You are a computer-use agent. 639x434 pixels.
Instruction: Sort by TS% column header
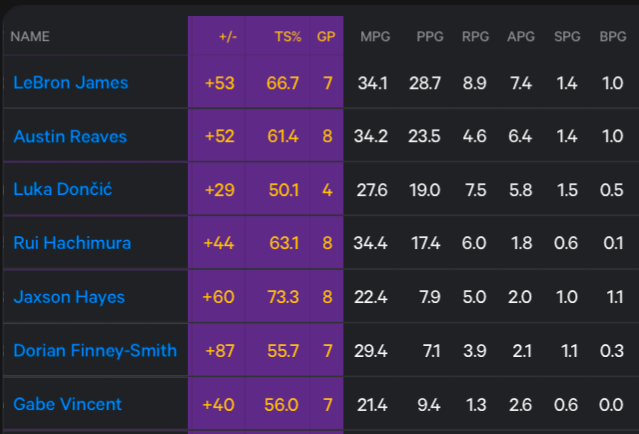288,37
